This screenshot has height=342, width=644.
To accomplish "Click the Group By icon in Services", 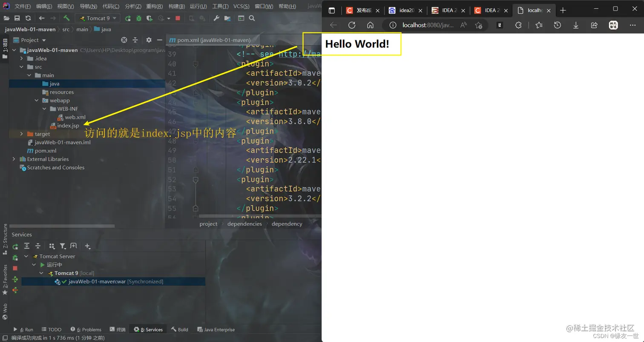I will tap(52, 246).
